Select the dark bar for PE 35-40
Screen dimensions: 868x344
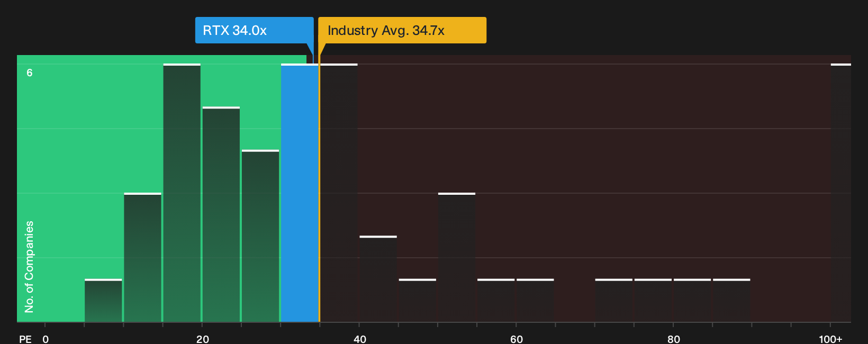(x=339, y=193)
